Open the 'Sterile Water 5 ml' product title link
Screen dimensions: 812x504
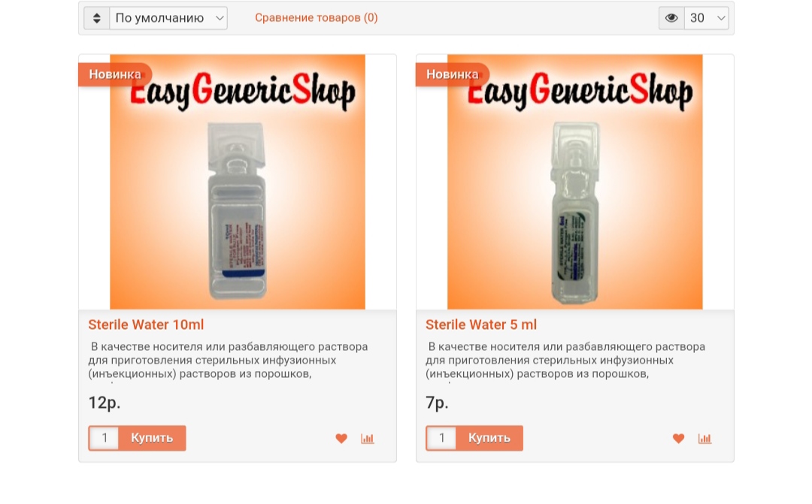click(x=481, y=324)
